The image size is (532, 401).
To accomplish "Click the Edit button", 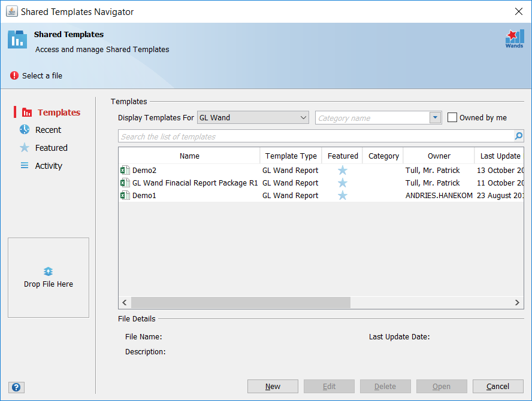I will (329, 387).
